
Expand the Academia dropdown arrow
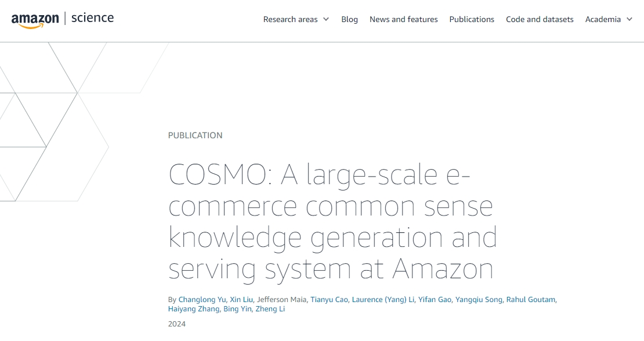[x=629, y=19]
